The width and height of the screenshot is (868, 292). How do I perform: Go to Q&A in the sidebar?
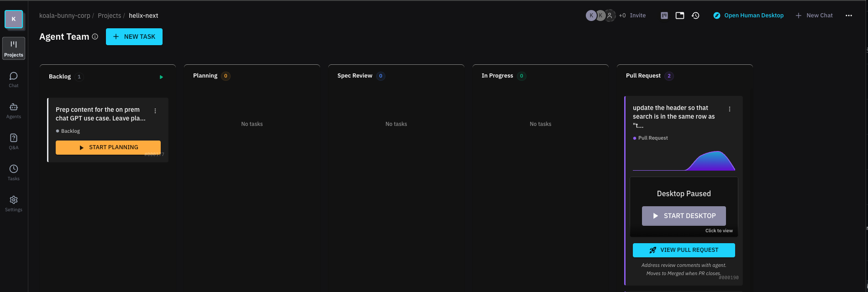tap(14, 141)
